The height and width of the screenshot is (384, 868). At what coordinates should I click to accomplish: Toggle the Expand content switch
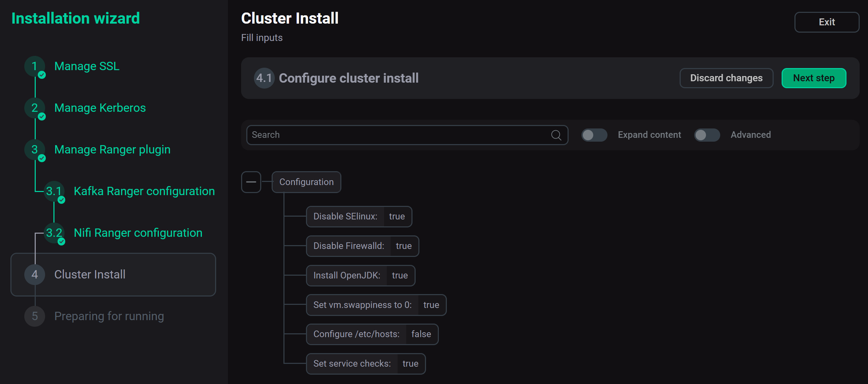point(594,135)
